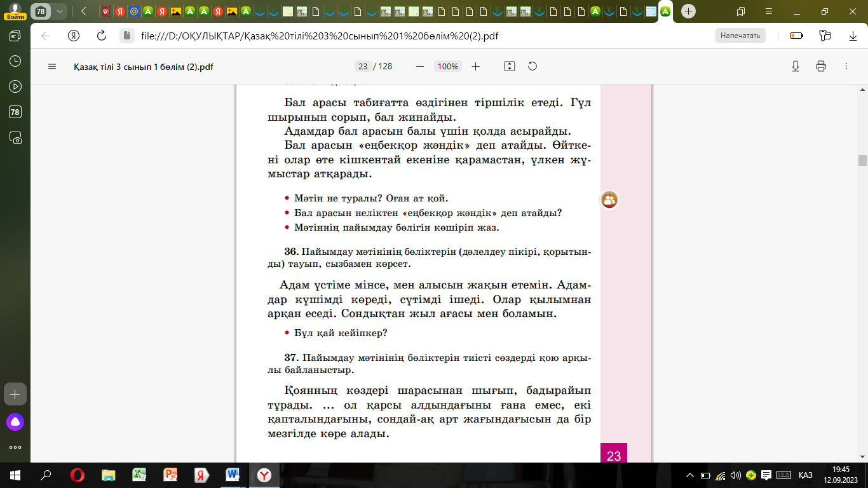This screenshot has width=868, height=488.
Task: Open Microsoft Word from the taskbar
Action: click(x=232, y=475)
